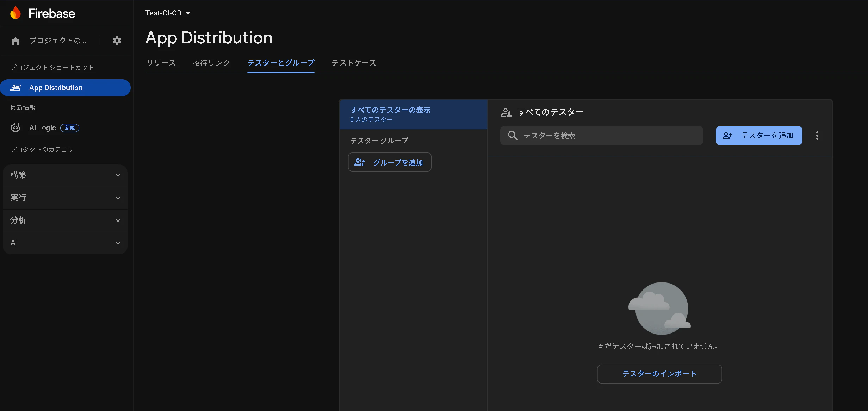This screenshot has width=868, height=411.
Task: Click the App Distribution page title
Action: point(209,38)
